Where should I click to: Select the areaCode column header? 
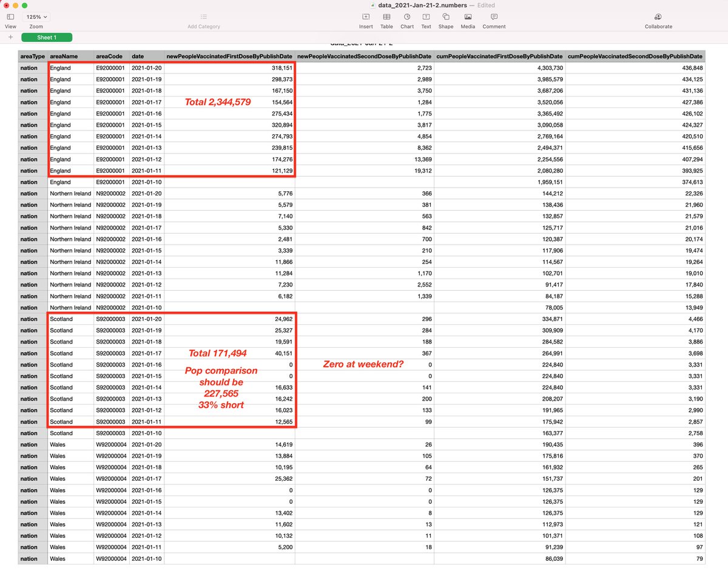click(x=111, y=56)
